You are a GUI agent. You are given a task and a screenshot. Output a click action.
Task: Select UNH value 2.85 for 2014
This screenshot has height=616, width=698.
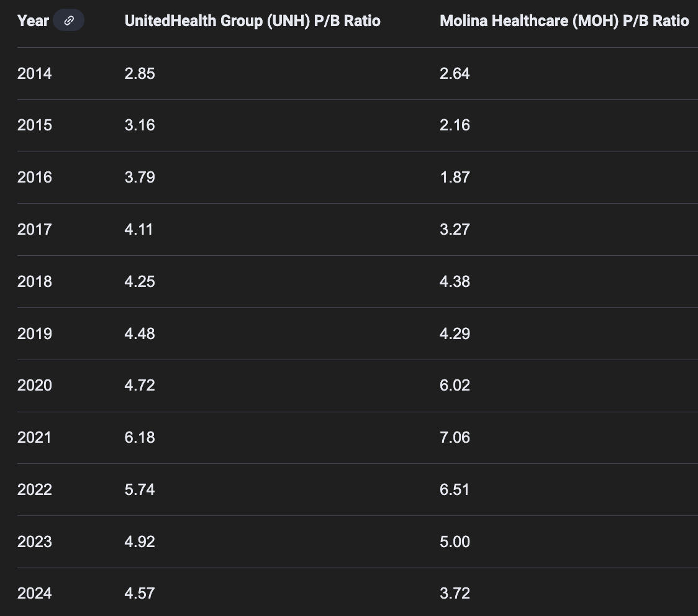pyautogui.click(x=140, y=73)
